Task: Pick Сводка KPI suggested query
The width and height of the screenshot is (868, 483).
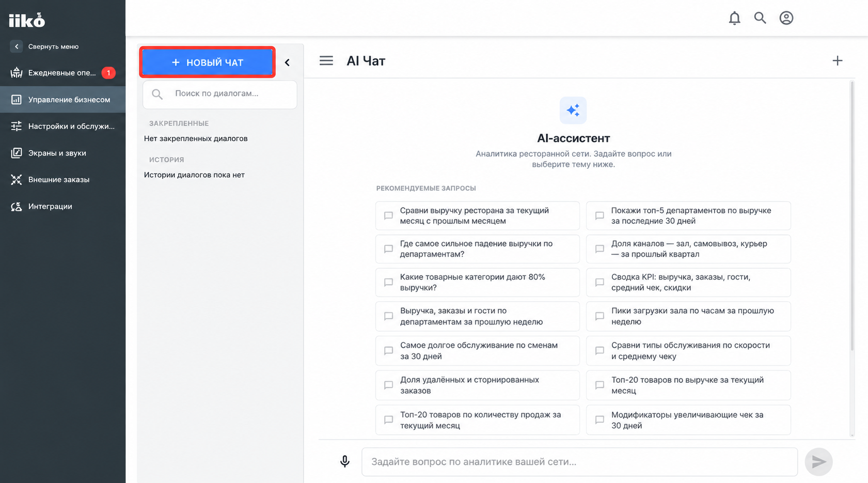Action: click(x=688, y=282)
